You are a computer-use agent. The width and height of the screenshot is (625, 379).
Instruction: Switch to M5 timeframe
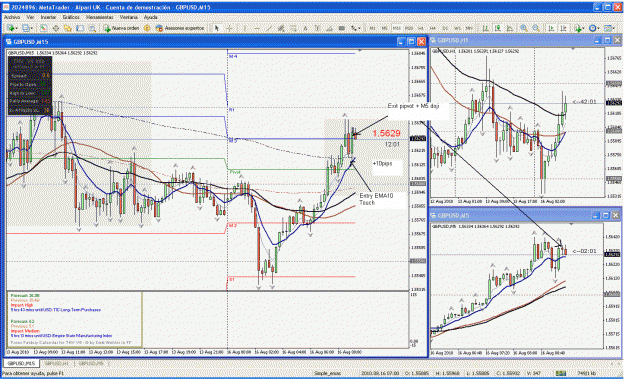[384, 28]
